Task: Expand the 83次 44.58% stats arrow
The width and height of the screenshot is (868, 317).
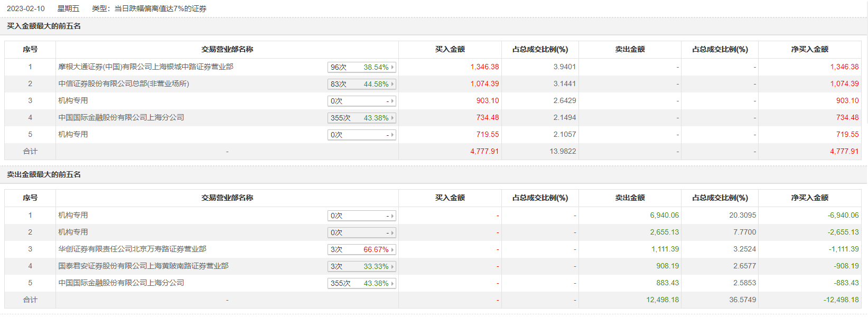Action: pyautogui.click(x=392, y=84)
